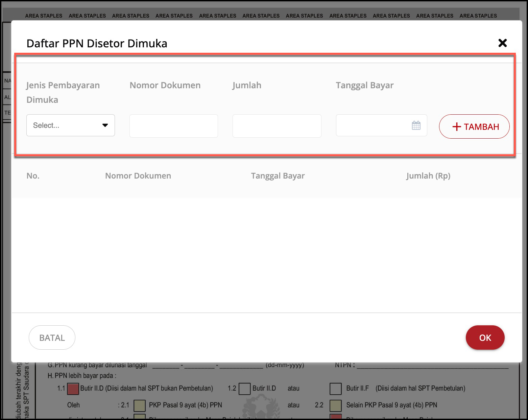Toggle the red 1.1 Butir II.D checkbox
Viewport: 528px width, 420px height.
click(73, 389)
